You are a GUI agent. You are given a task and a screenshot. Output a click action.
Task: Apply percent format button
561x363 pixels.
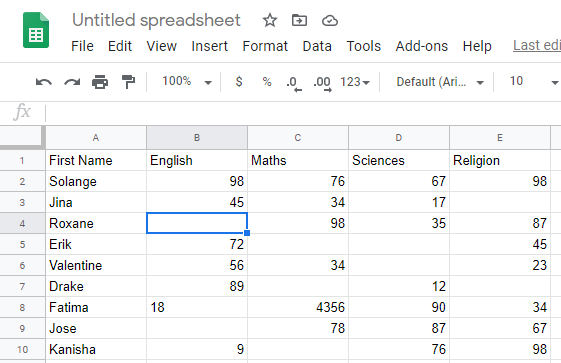pyautogui.click(x=267, y=82)
